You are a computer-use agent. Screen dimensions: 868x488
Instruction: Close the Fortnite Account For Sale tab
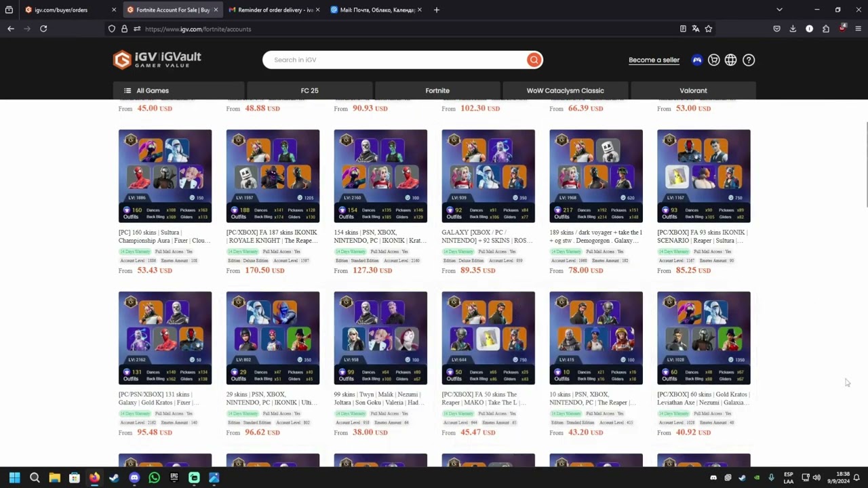click(216, 10)
